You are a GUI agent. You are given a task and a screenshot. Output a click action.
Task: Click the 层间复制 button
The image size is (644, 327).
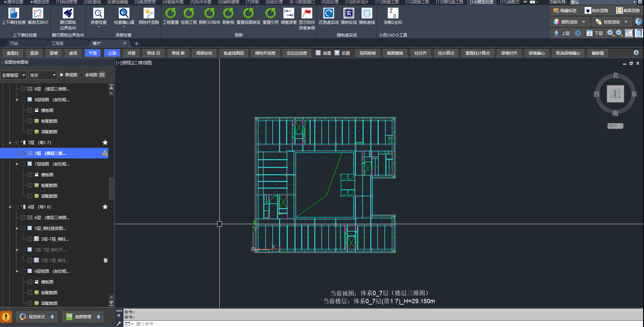point(367,53)
